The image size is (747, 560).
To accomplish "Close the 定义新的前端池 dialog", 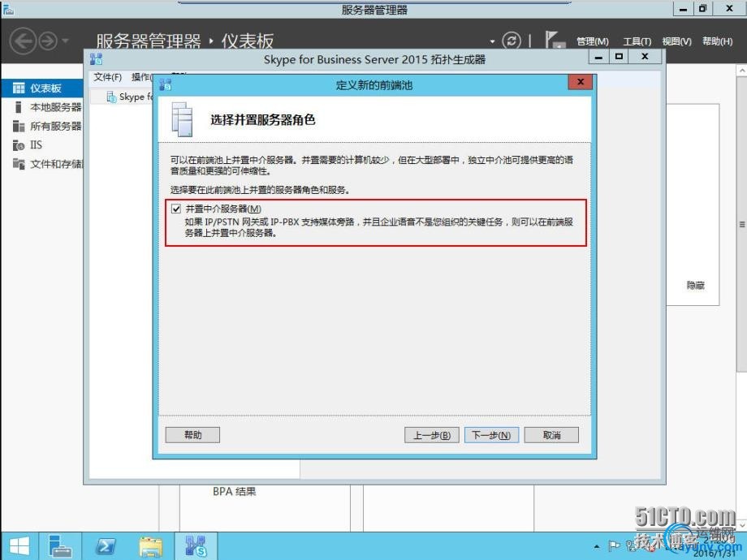I will (x=581, y=82).
